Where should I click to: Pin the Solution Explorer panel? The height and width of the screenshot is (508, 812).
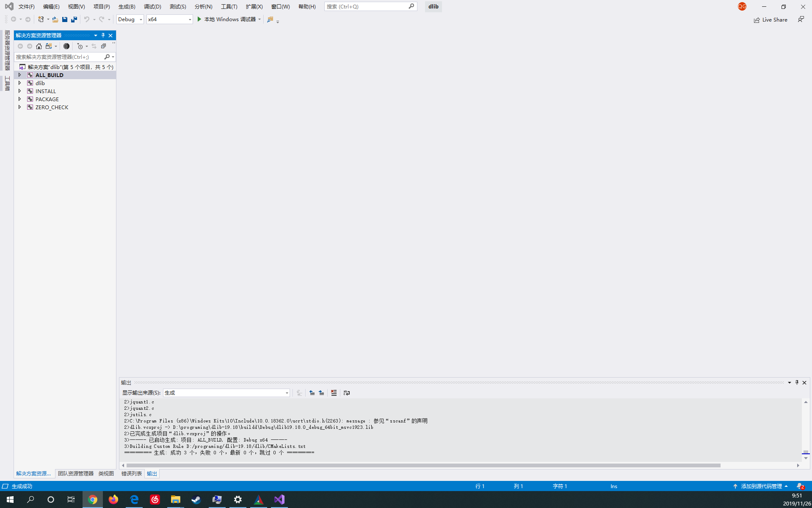[102, 35]
